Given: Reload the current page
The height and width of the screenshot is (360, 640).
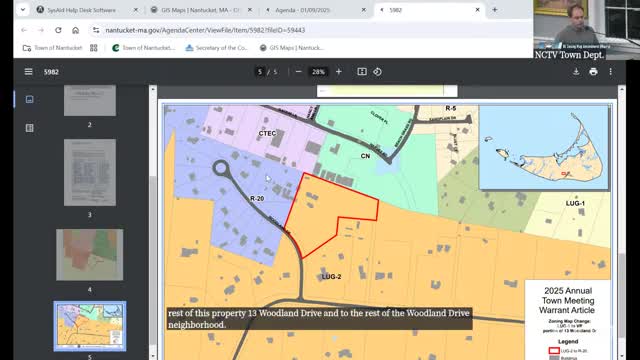Looking at the screenshot, I should 58,30.
